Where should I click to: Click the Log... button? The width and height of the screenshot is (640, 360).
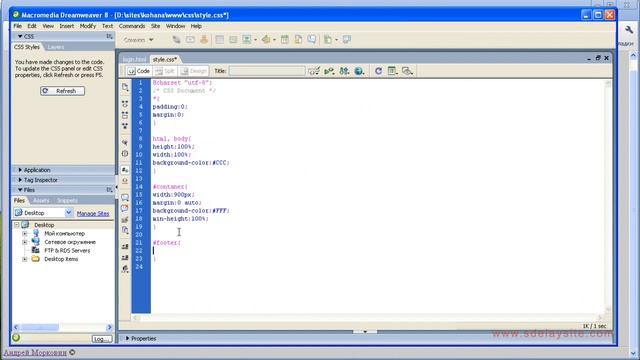point(102,339)
